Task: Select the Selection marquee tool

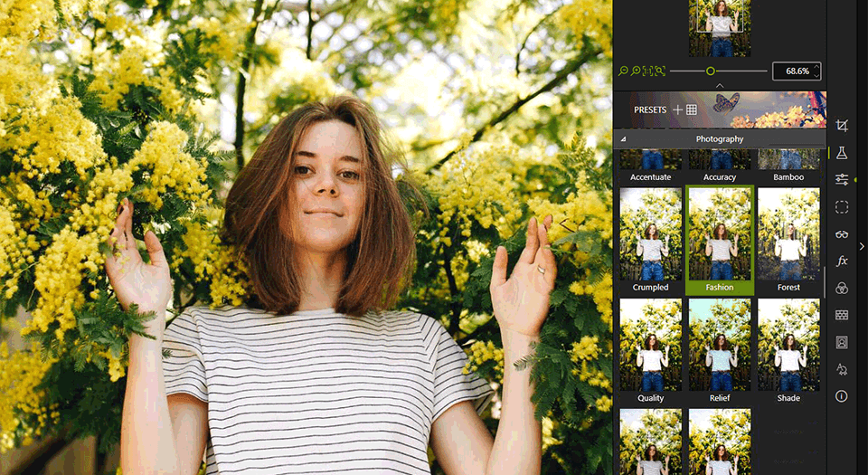Action: click(842, 207)
